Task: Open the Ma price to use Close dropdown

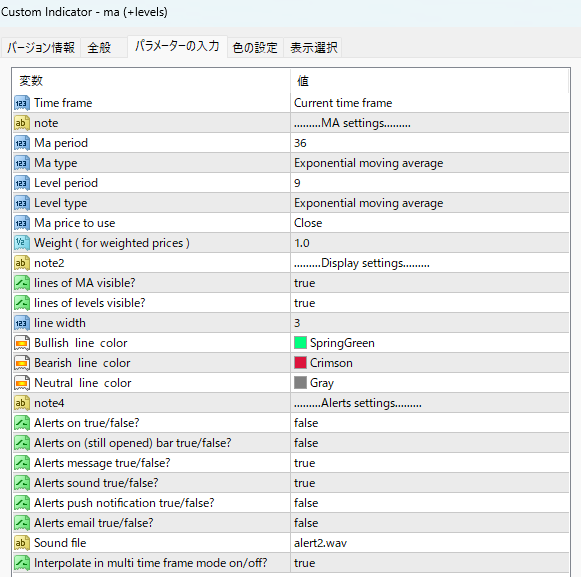Action: (430, 223)
